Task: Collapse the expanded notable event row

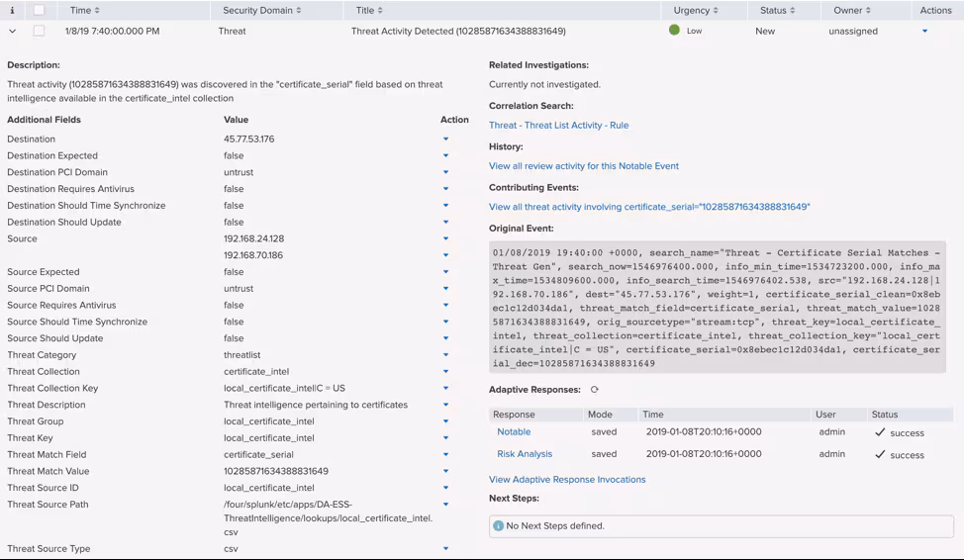Action: (x=12, y=31)
